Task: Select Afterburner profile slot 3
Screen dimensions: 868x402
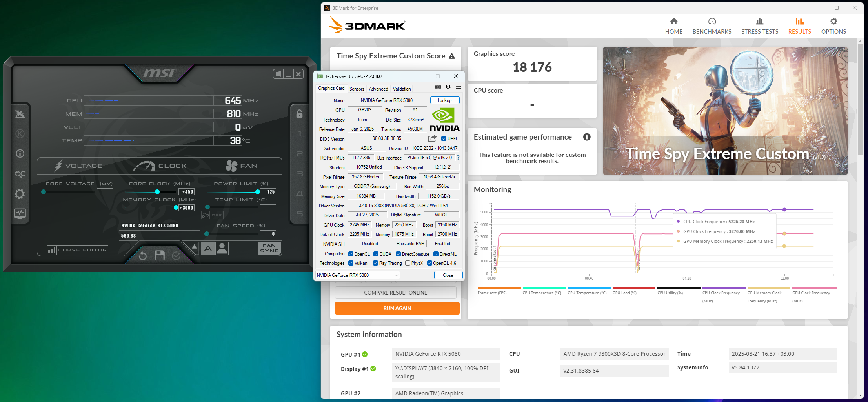Action: pos(300,174)
